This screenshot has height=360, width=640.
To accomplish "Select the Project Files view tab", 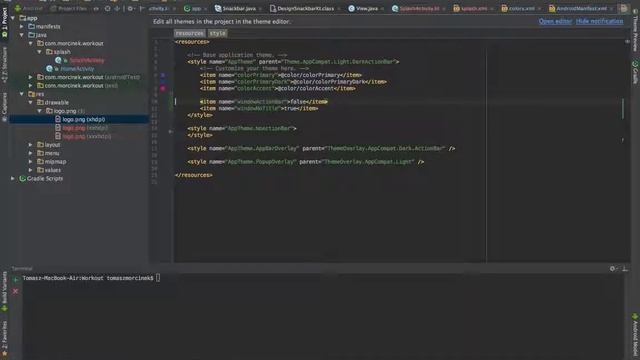I will click(x=69, y=8).
